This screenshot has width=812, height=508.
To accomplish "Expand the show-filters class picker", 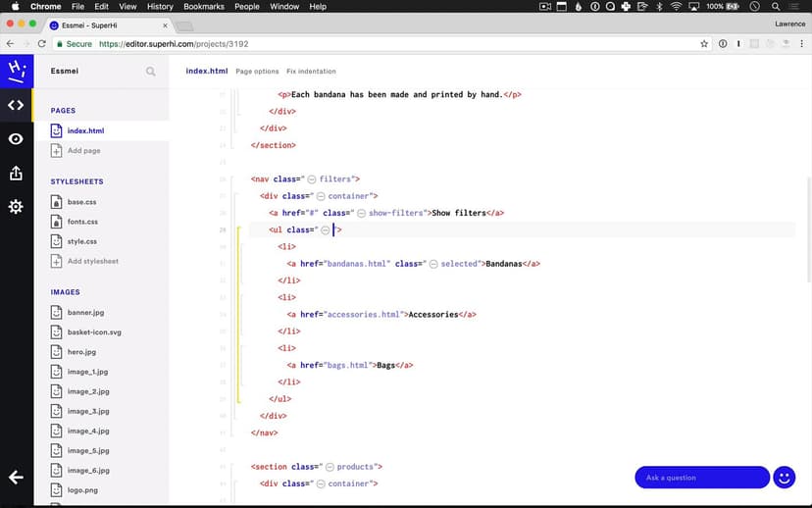I will [361, 213].
